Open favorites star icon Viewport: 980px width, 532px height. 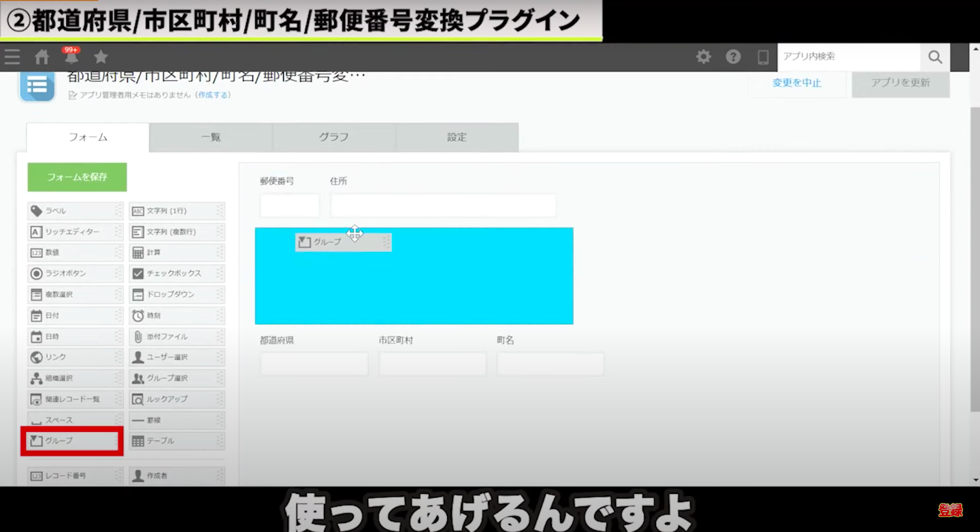(x=101, y=57)
